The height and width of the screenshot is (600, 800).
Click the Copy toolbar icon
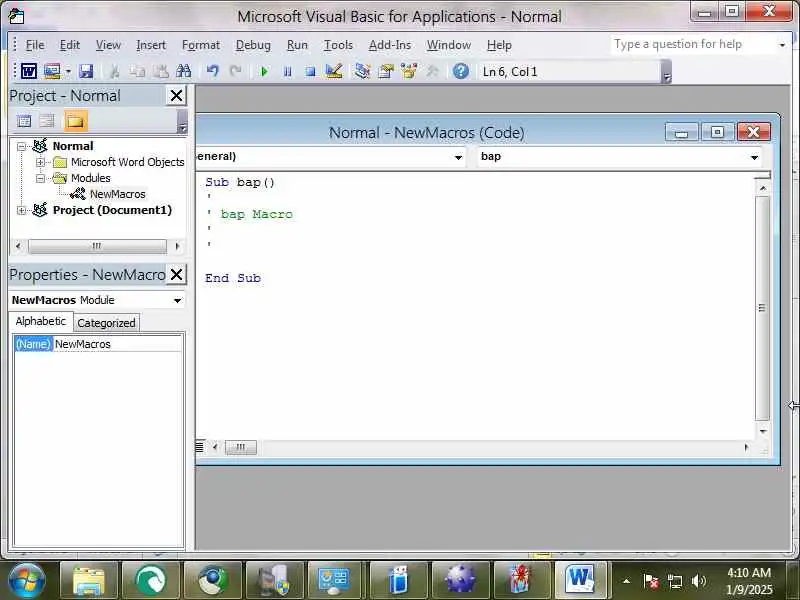[x=137, y=71]
